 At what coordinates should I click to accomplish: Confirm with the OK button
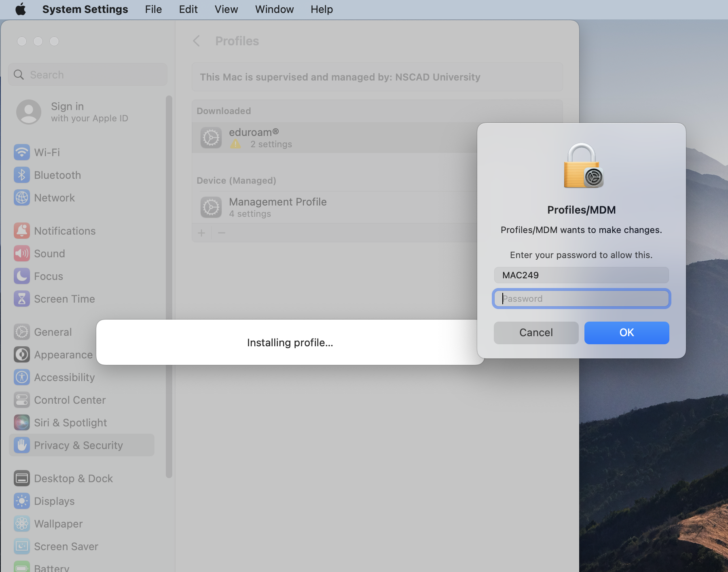pos(626,333)
